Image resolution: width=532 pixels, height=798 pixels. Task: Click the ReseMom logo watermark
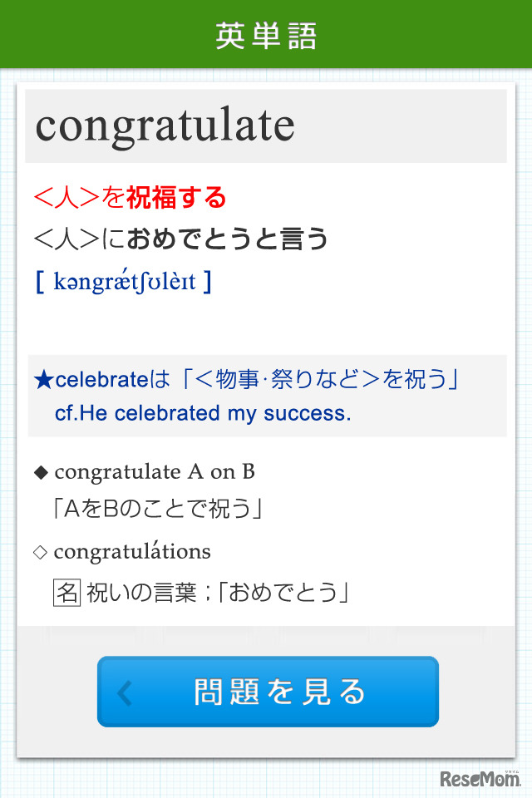point(480,779)
